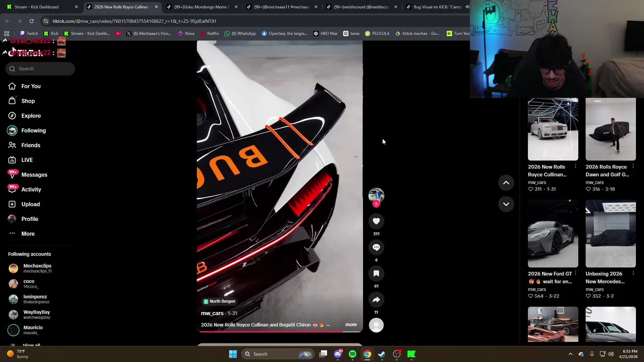644x362 pixels.
Task: Like the video with the heart icon
Action: 376,221
